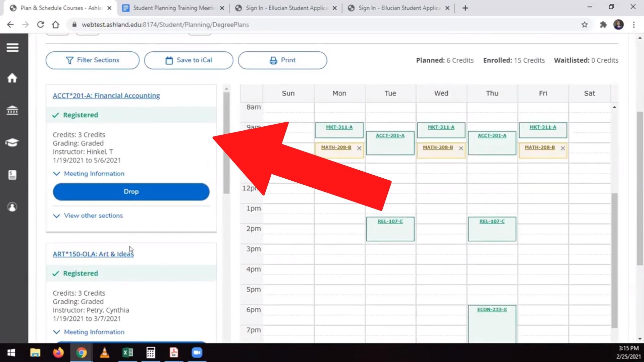Open the Financial Information bank icon
644x362 pixels.
[x=12, y=110]
